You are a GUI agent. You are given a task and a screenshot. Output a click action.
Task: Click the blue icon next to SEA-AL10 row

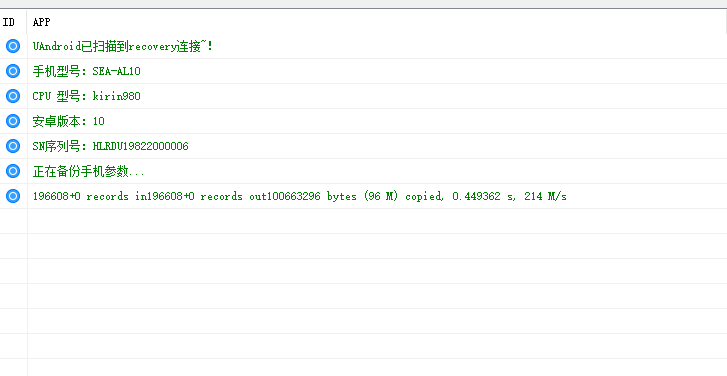pyautogui.click(x=13, y=71)
